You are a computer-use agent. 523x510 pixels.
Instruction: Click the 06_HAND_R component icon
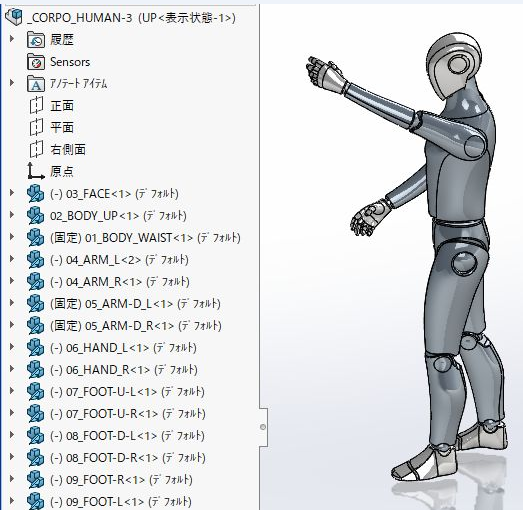point(35,370)
